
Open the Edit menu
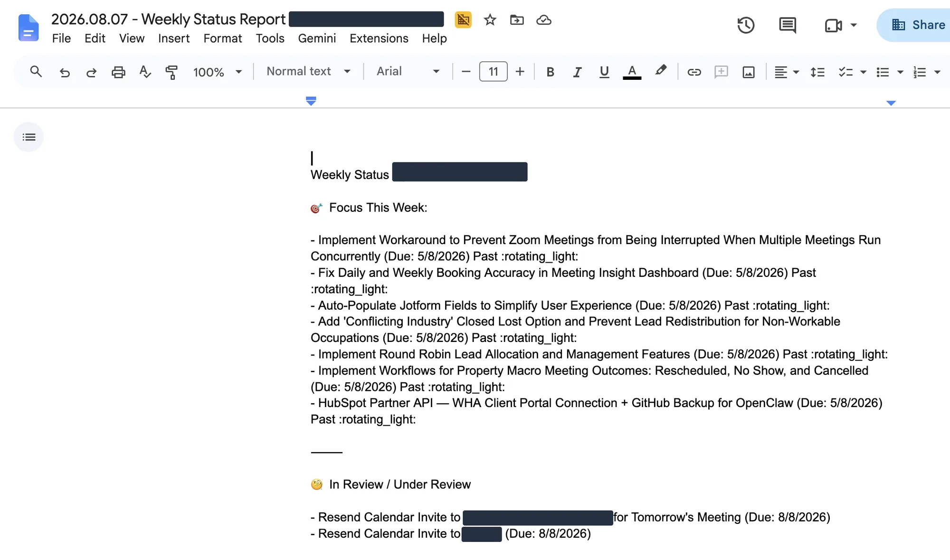click(95, 38)
